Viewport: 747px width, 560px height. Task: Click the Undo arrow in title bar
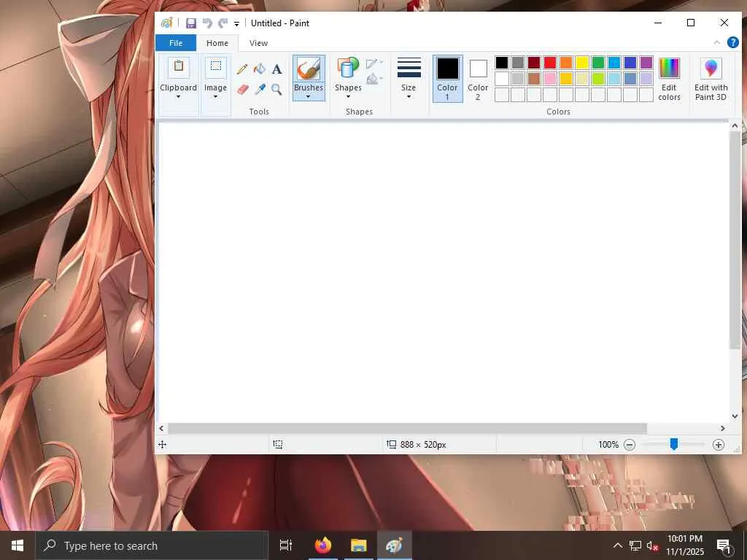[207, 23]
